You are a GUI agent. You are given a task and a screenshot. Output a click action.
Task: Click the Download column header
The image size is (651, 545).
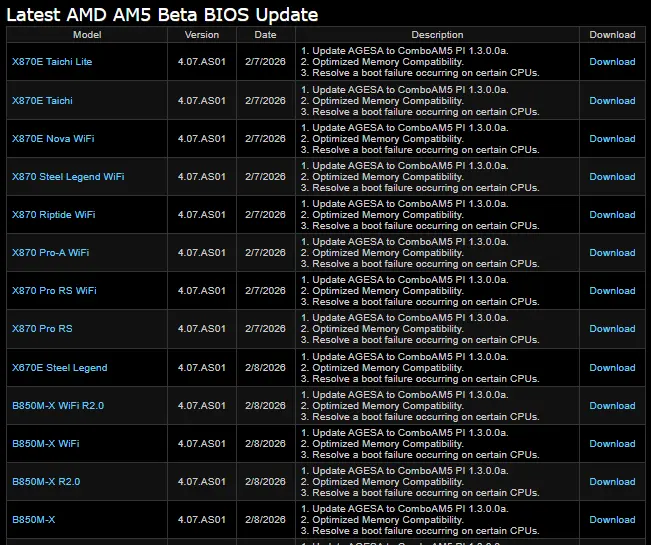click(612, 35)
